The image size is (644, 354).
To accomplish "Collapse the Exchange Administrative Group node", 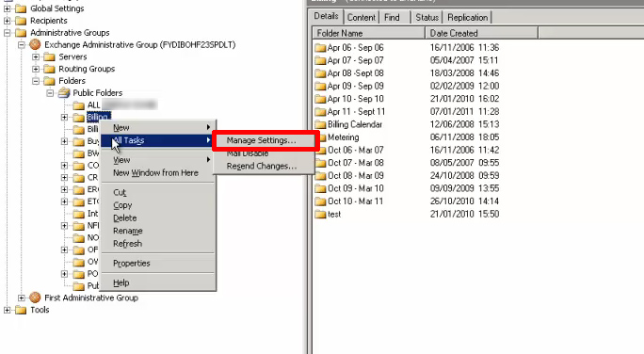I will pos(22,45).
